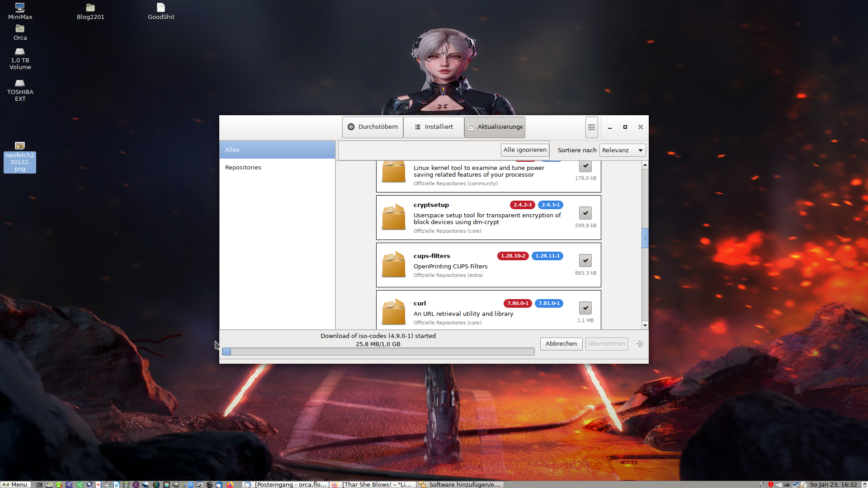Launch qBittorrent from the taskbar
The height and width of the screenshot is (488, 868).
pos(191,484)
